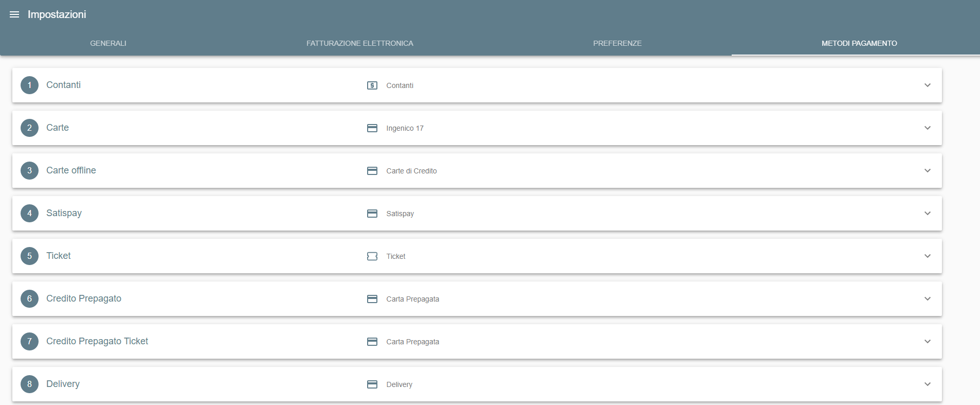Click the Carte di Credito label
The image size is (980, 405).
tap(412, 171)
